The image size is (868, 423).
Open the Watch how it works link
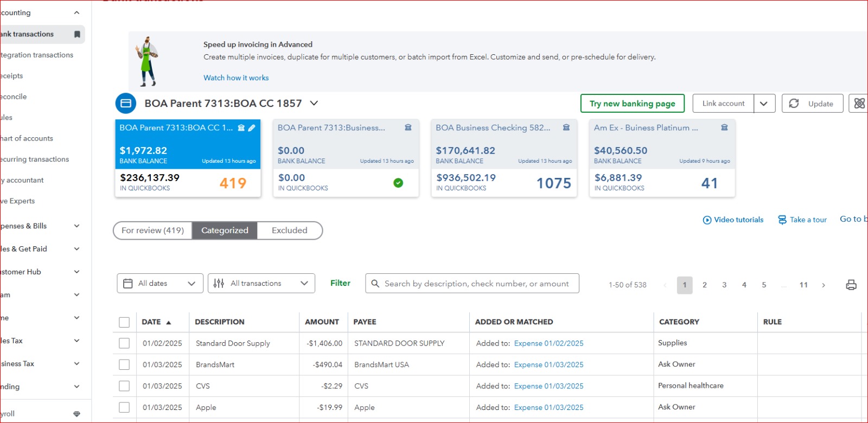[x=236, y=78]
